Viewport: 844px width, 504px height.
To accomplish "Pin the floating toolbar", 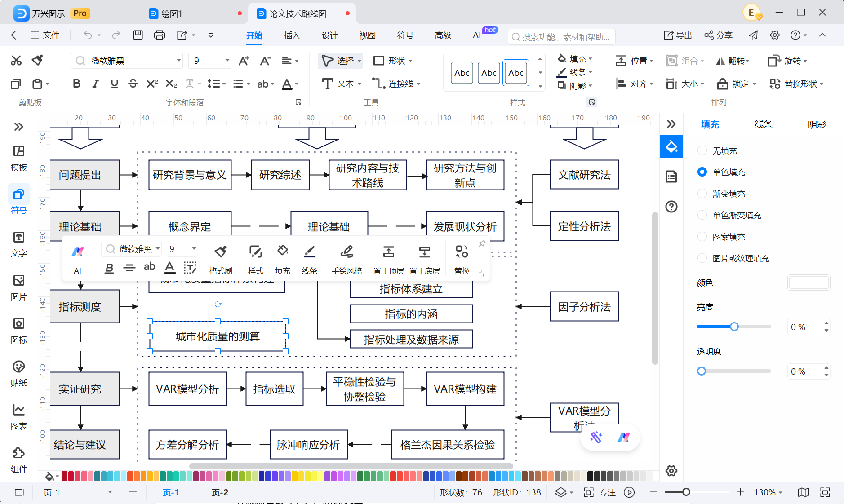I will [x=482, y=244].
